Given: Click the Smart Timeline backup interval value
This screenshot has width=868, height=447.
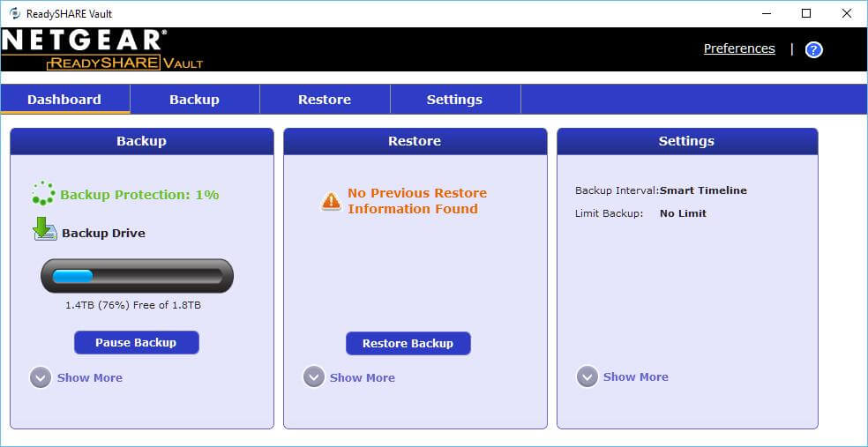Looking at the screenshot, I should [x=703, y=190].
